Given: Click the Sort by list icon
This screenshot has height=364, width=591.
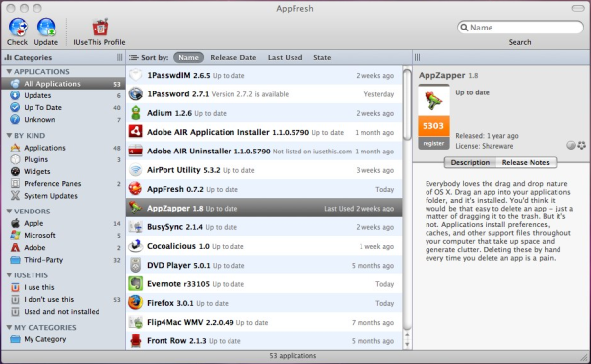Looking at the screenshot, I should [x=133, y=58].
